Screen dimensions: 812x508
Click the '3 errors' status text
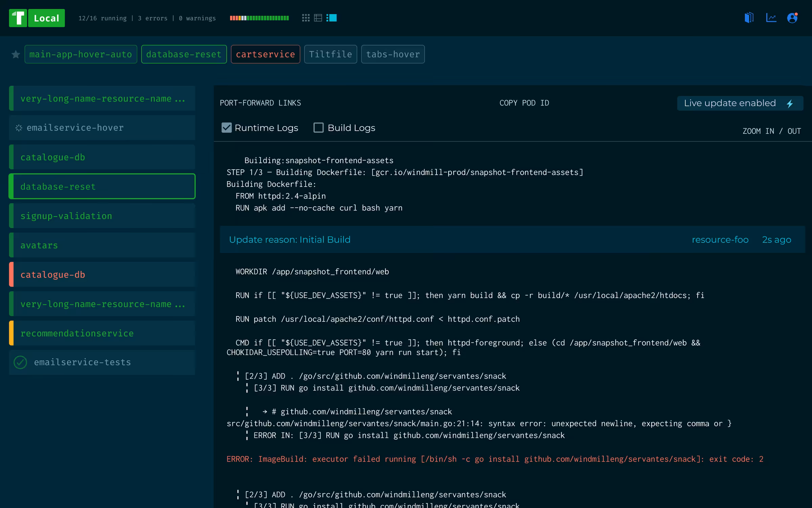(152, 18)
